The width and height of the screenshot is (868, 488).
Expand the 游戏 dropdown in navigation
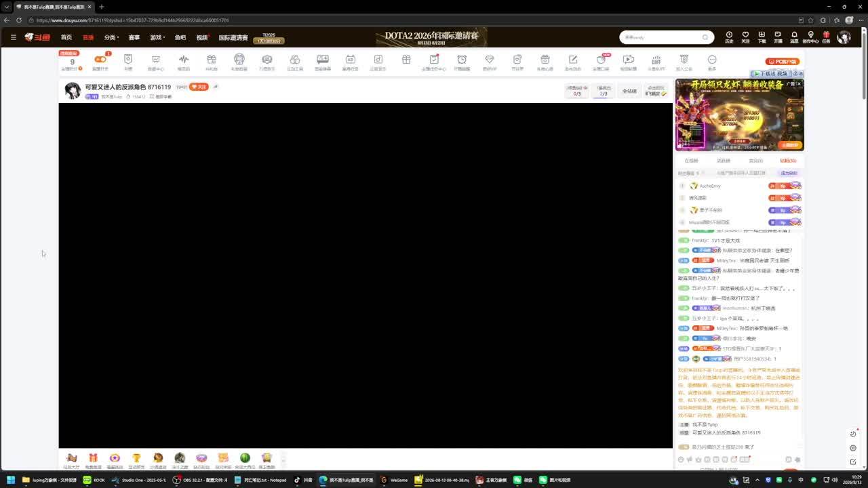(157, 37)
